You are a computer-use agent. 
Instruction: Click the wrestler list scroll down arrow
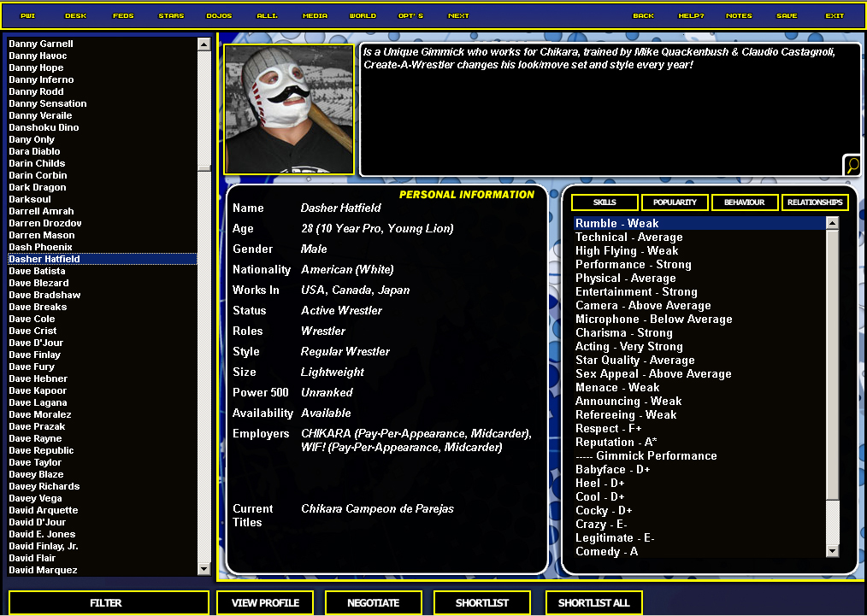click(x=204, y=568)
